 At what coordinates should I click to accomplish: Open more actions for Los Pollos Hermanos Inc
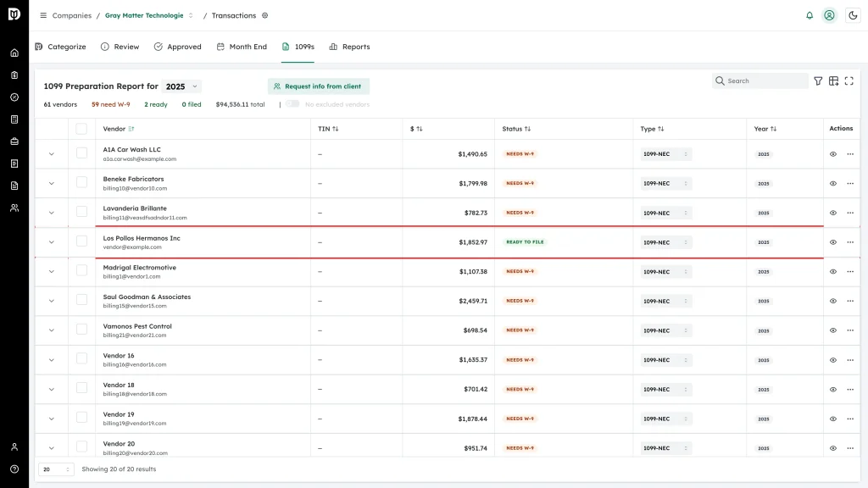pos(850,242)
